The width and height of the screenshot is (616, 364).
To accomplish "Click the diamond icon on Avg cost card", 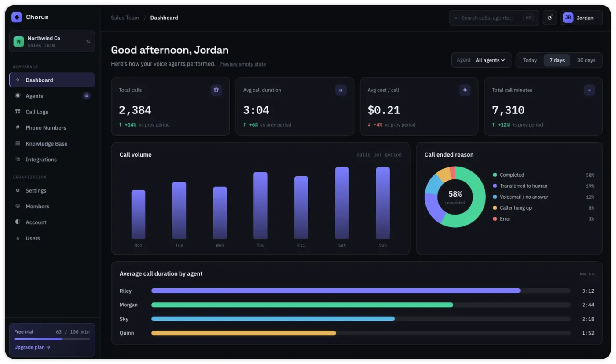I will coord(465,90).
